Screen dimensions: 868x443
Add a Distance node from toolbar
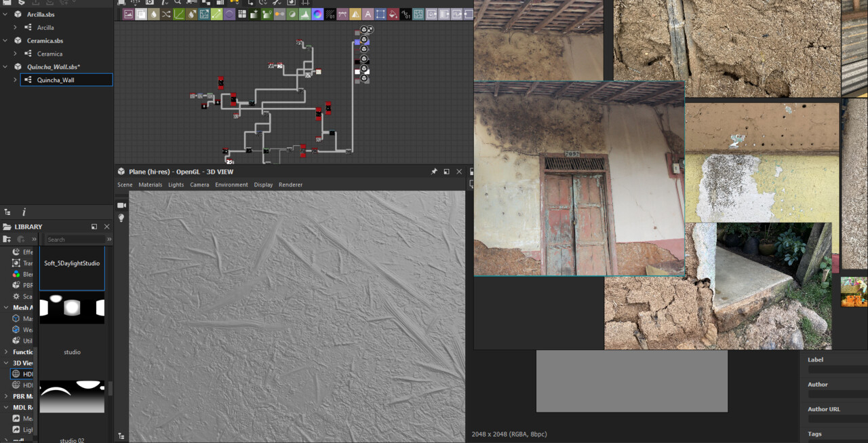tap(218, 14)
